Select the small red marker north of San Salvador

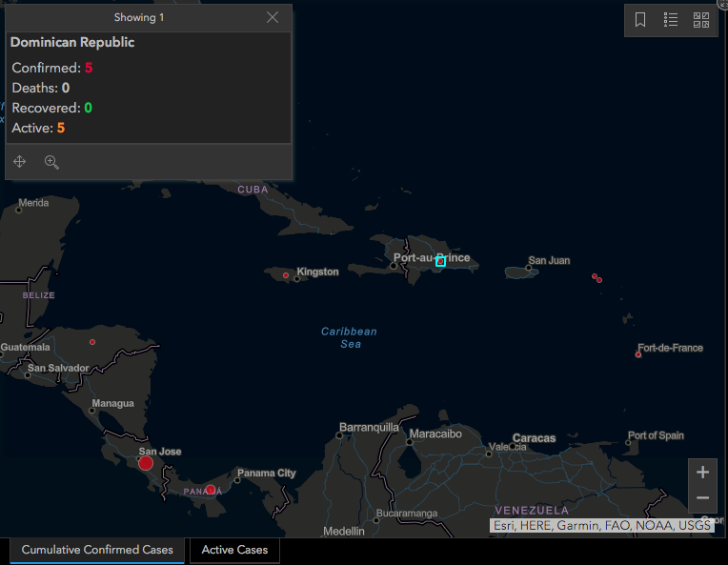click(x=92, y=341)
